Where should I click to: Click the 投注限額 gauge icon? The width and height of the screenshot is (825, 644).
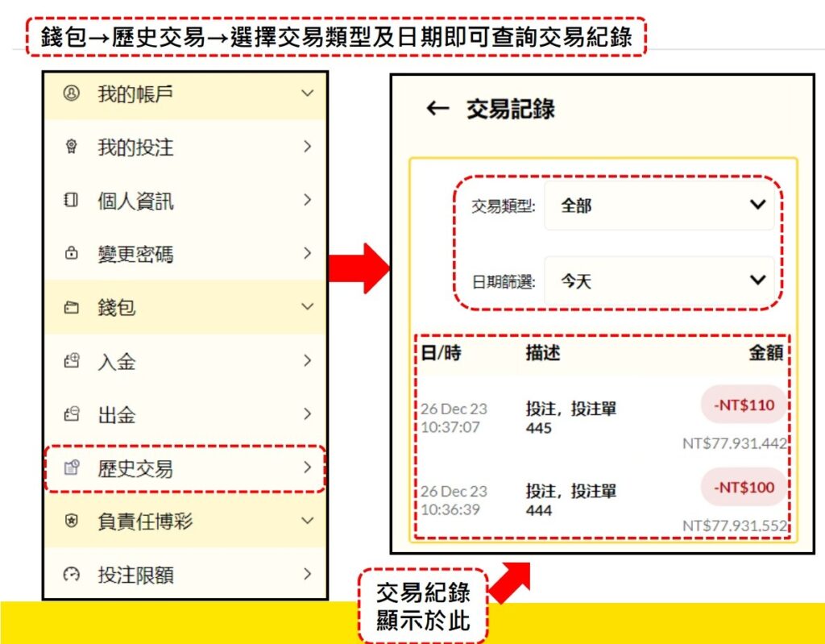click(x=72, y=575)
